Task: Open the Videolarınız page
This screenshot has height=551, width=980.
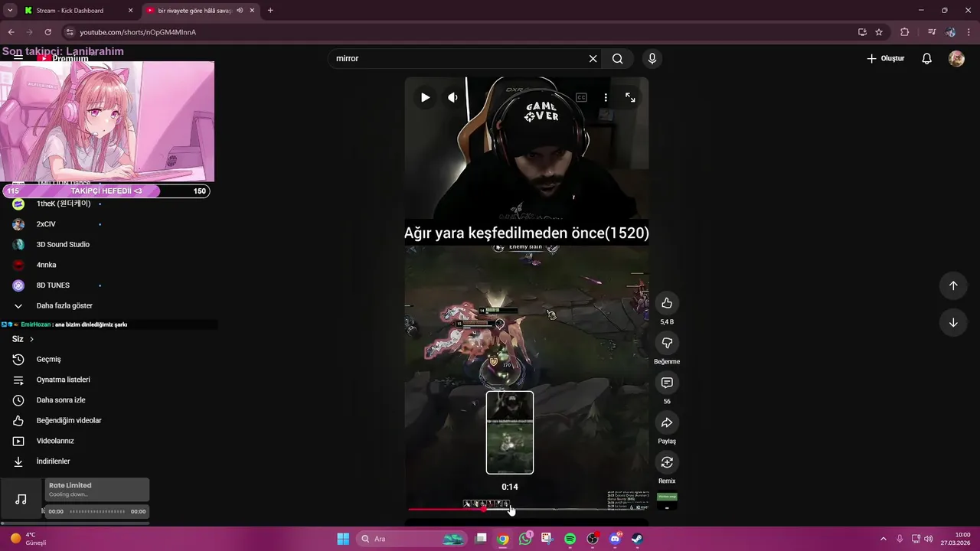Action: (54, 442)
